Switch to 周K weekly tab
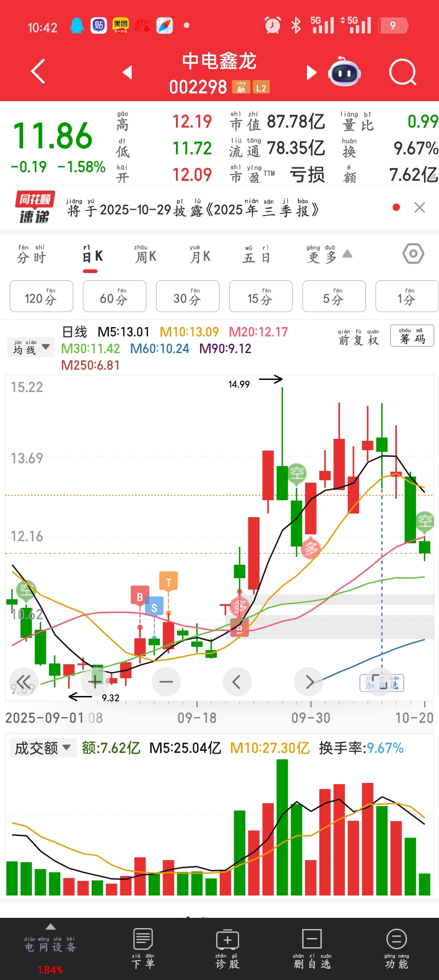This screenshot has height=980, width=439. pyautogui.click(x=146, y=255)
